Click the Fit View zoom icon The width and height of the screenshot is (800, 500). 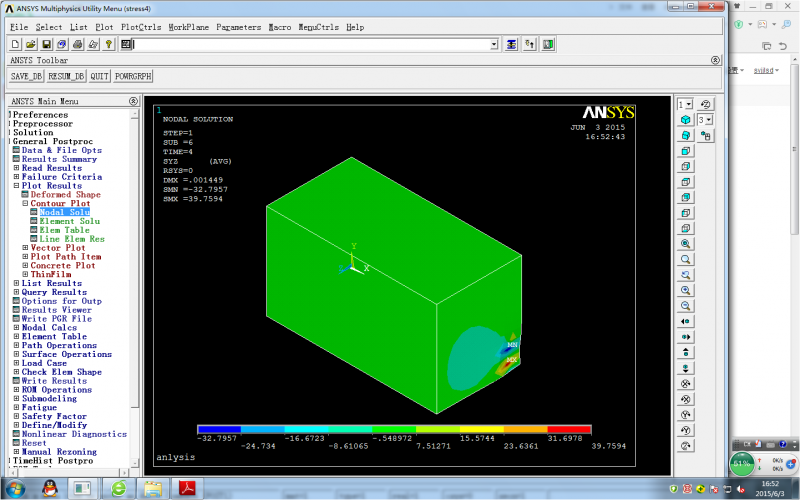click(686, 243)
